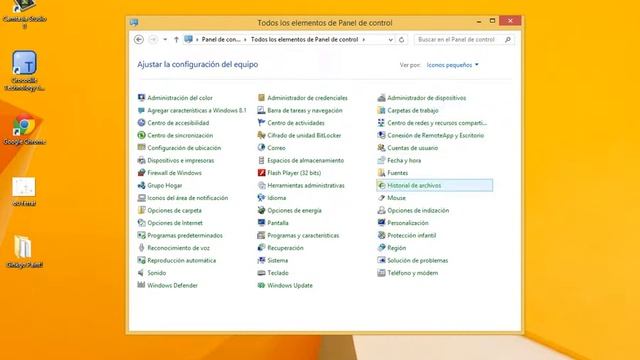Click the Cifrado de unidad BitLocker icon
Screen dimensions: 640x360
[261, 135]
